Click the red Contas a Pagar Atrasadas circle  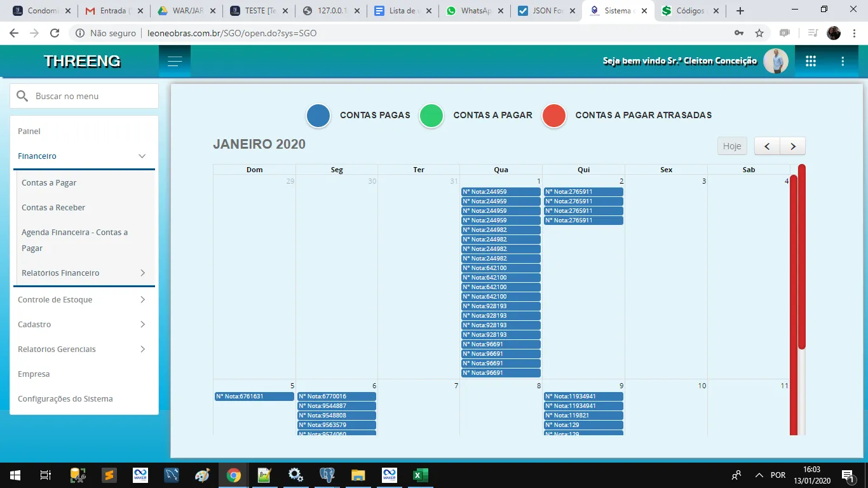pos(553,116)
